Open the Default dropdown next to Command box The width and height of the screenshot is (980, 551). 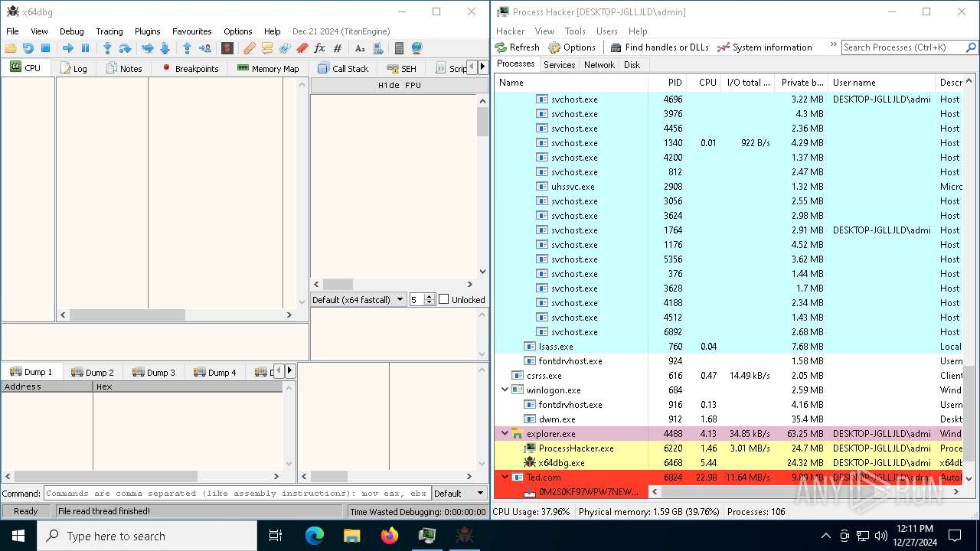[459, 494]
